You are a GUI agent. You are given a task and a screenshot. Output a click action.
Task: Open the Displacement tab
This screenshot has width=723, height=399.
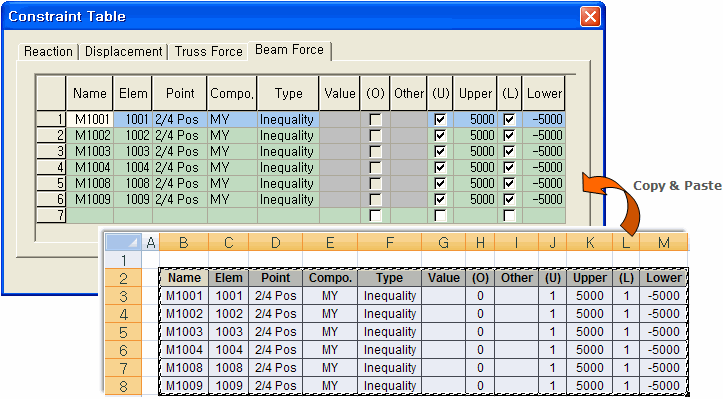(124, 51)
